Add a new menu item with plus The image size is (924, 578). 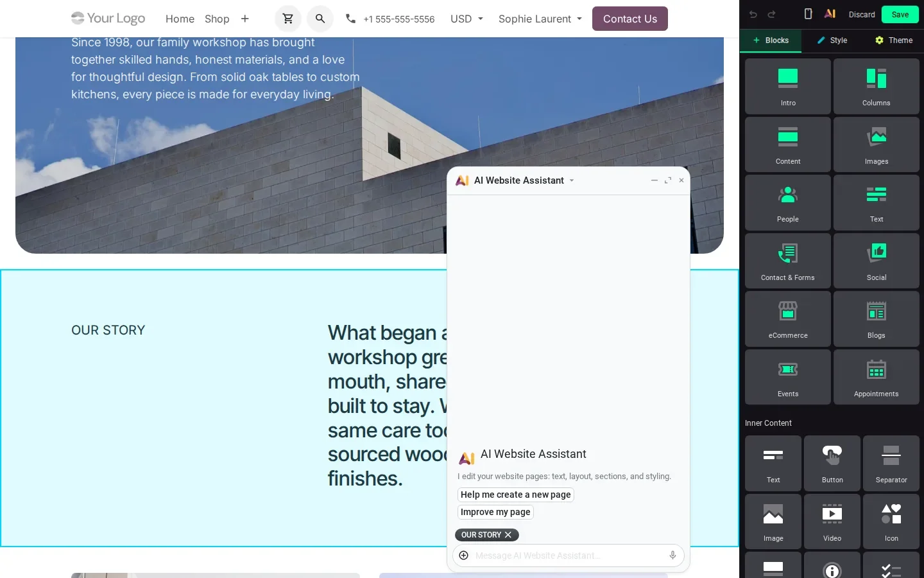tap(244, 19)
